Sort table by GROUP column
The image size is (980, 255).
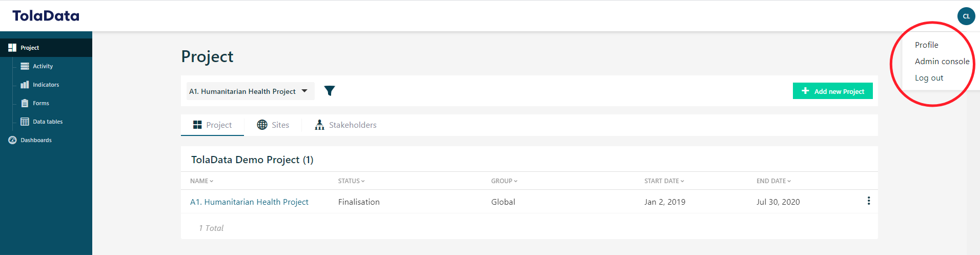click(504, 181)
